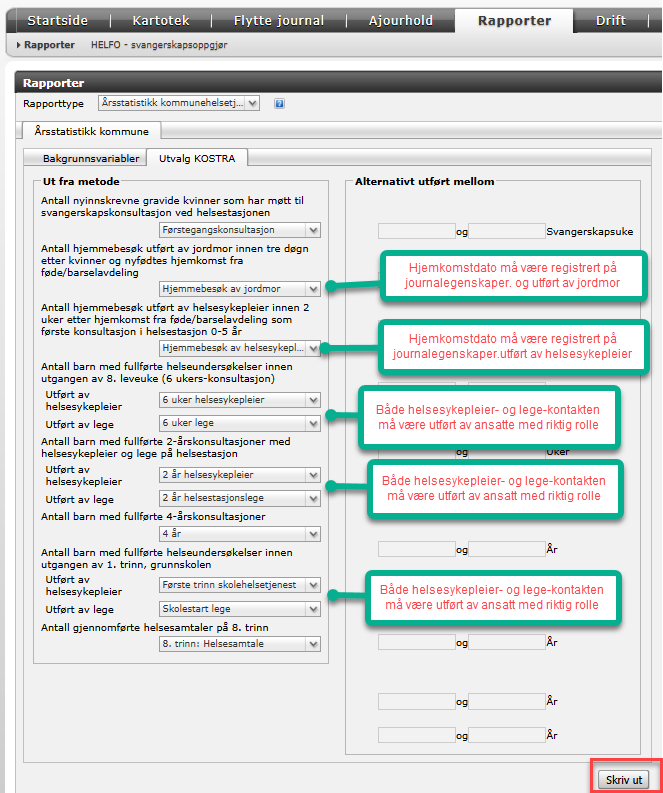Viewport: 663px width, 793px height.
Task: Expand the 6 uker lege dropdown
Action: (x=240, y=423)
